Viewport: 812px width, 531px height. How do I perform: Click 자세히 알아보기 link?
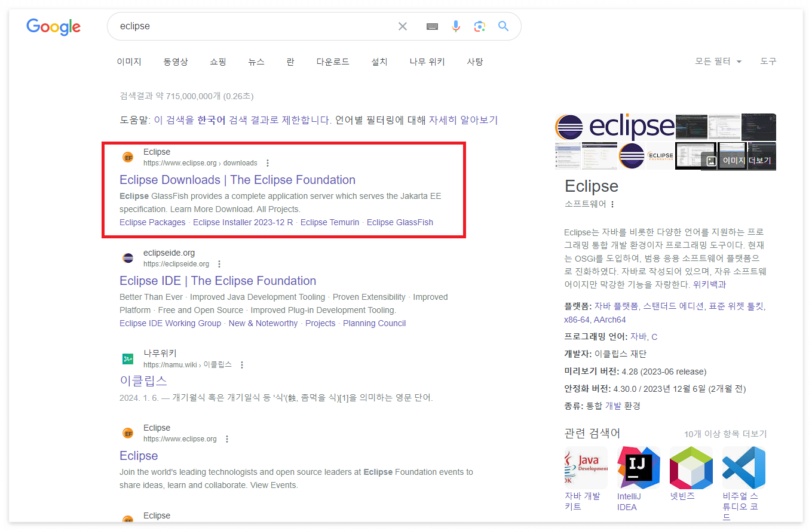pos(463,120)
